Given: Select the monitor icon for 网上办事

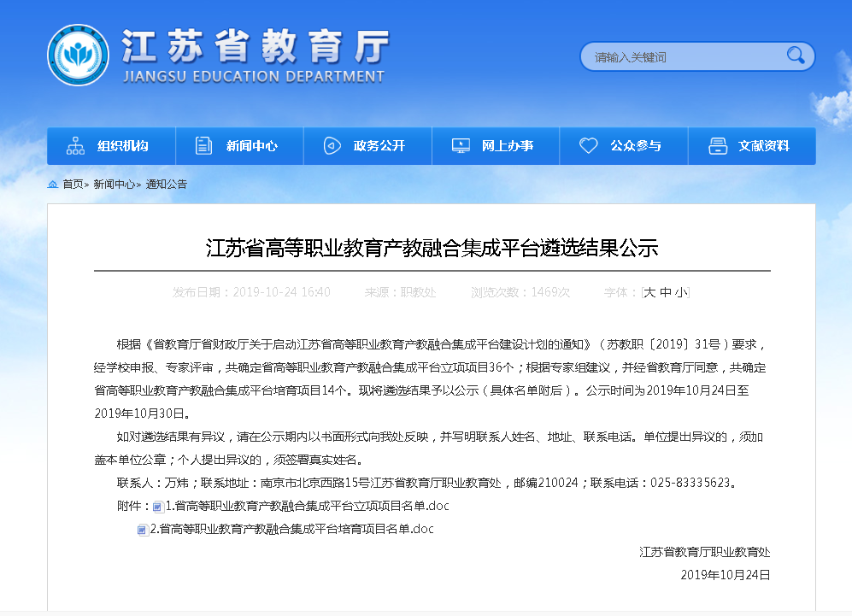Looking at the screenshot, I should [x=461, y=145].
